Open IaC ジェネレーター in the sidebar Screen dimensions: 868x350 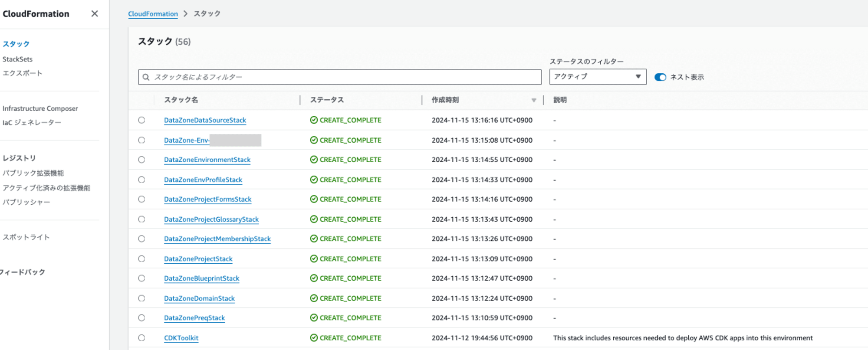point(32,123)
